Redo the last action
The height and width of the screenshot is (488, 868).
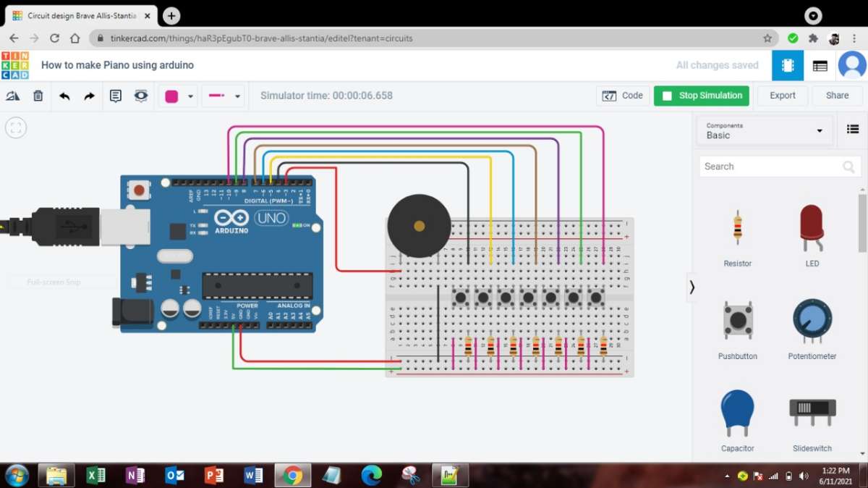pyautogui.click(x=89, y=96)
